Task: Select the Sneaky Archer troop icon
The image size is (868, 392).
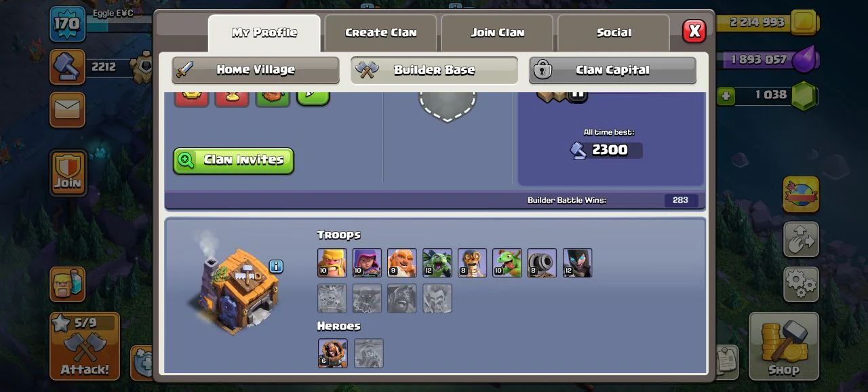Action: 367,262
